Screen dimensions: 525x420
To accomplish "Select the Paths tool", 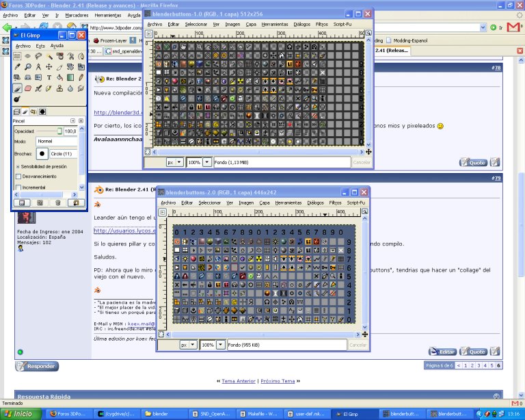I will pyautogui.click(x=81, y=56).
